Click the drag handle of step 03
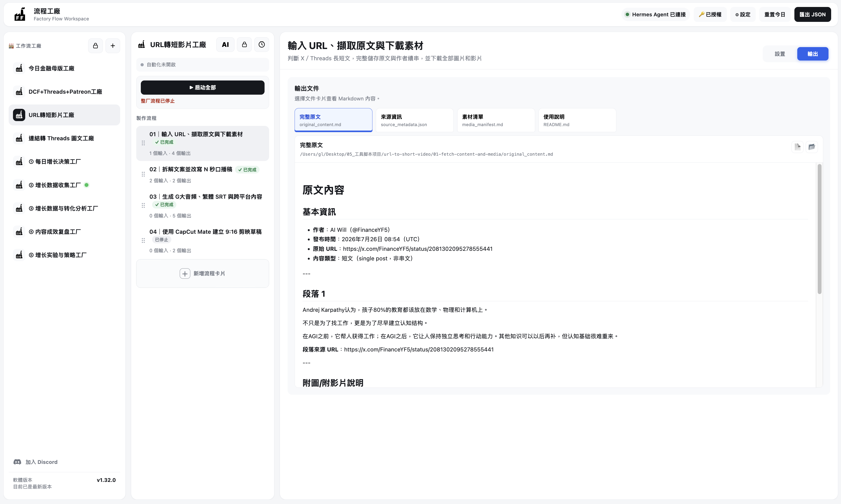841x504 pixels. click(x=143, y=205)
